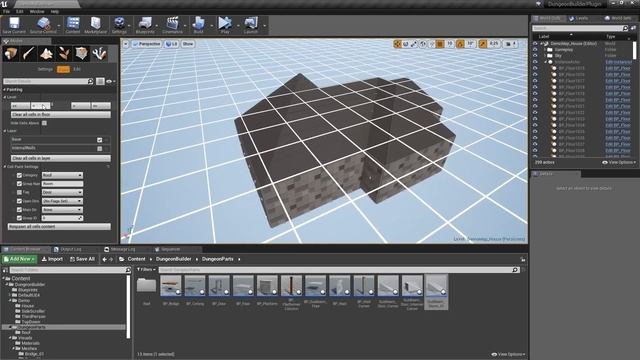Open the Open Dirs flags dropdown

pos(62,201)
